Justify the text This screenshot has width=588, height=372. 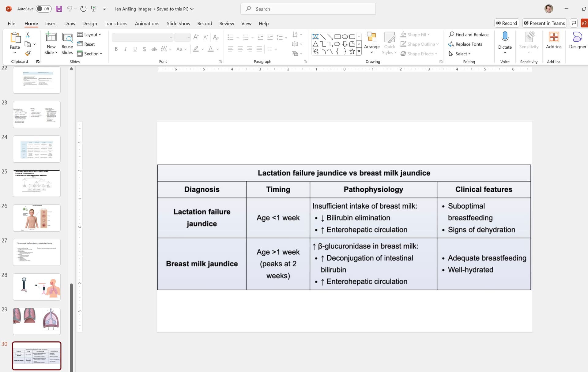click(259, 49)
